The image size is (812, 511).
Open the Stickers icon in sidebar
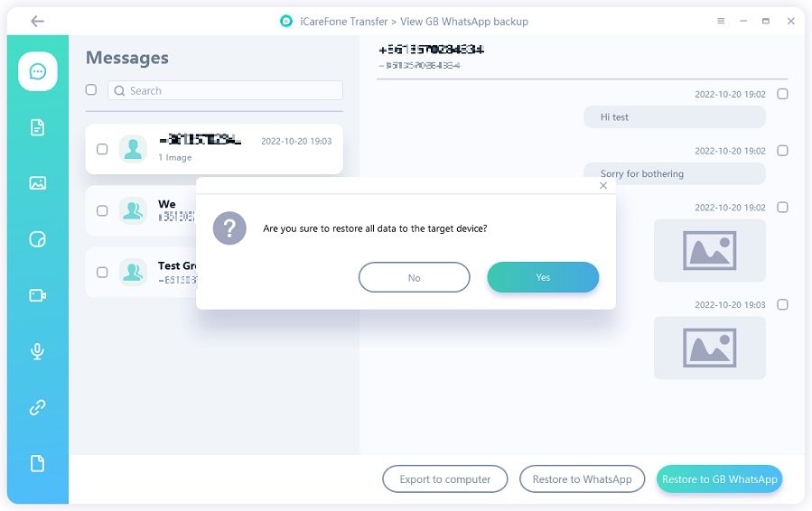coord(37,239)
